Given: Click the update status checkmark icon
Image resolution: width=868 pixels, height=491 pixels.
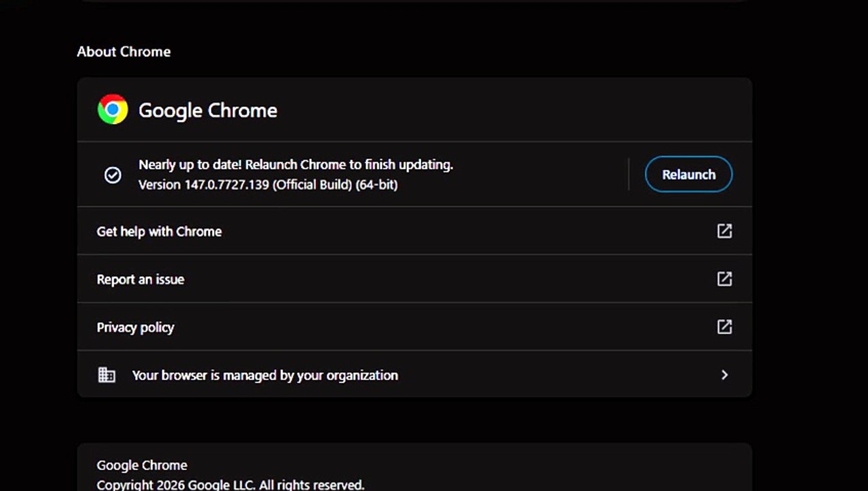Looking at the screenshot, I should 113,175.
